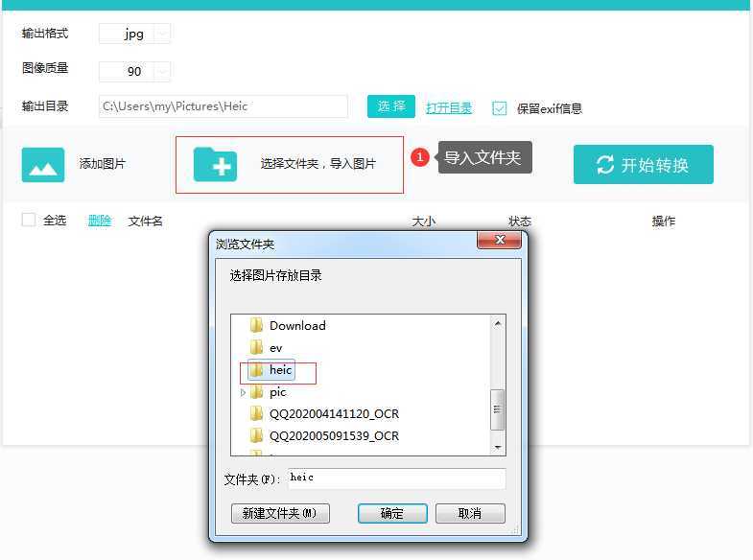Toggle the 保留exif信息 checkbox
Viewport: 753px width, 560px height.
[500, 108]
